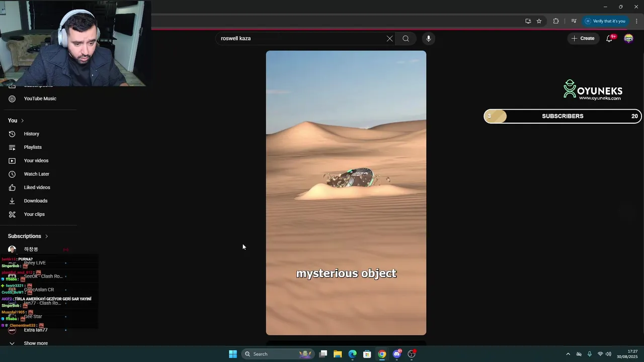This screenshot has width=644, height=362.
Task: Open the account avatar menu
Action: [x=628, y=38]
